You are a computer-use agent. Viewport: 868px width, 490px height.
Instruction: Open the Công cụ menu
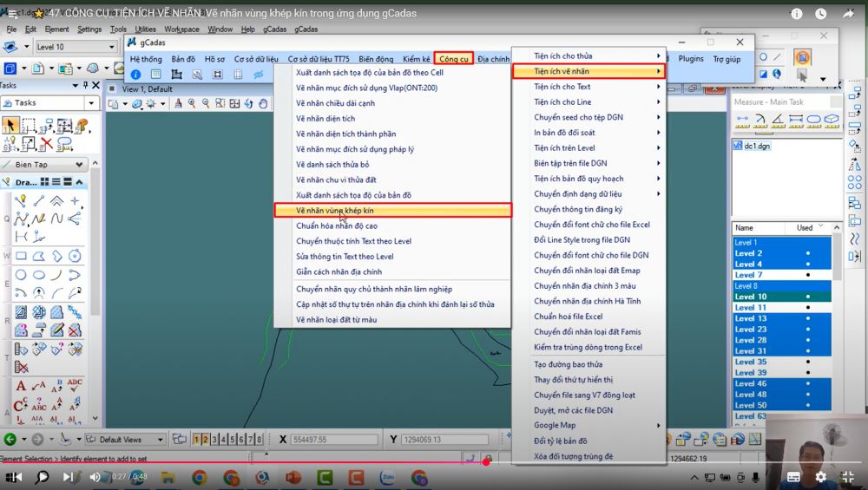point(454,59)
